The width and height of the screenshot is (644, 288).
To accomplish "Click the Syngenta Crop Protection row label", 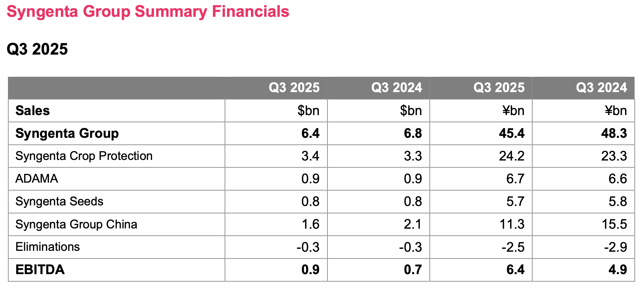I will tap(84, 156).
